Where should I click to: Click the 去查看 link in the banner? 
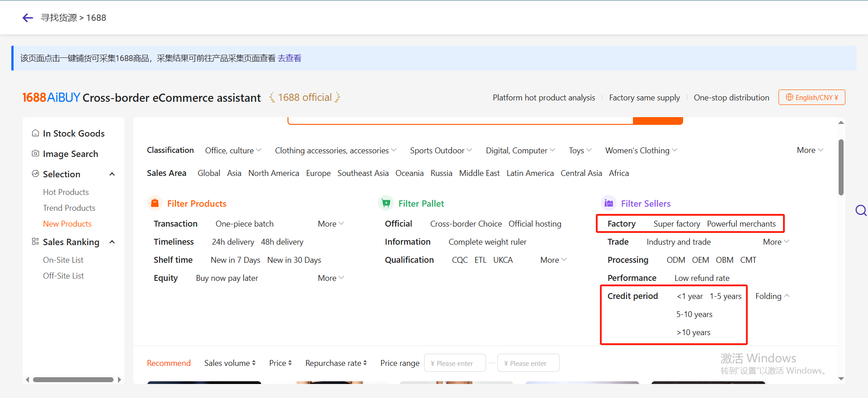(289, 58)
